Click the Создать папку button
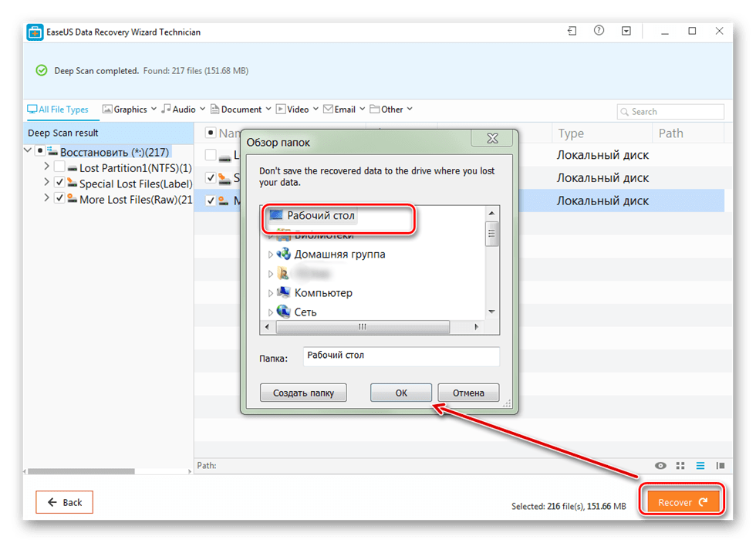 click(x=303, y=393)
